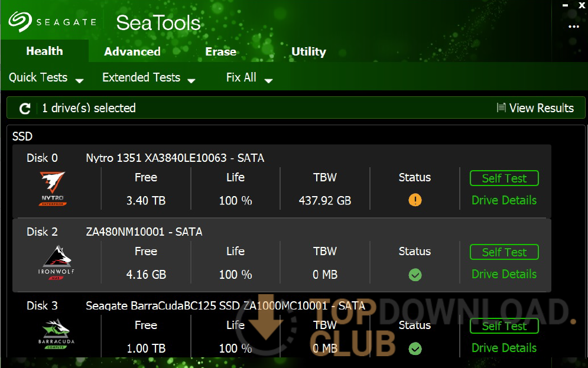Click Disk 2's 100 % life value

pos(236,274)
